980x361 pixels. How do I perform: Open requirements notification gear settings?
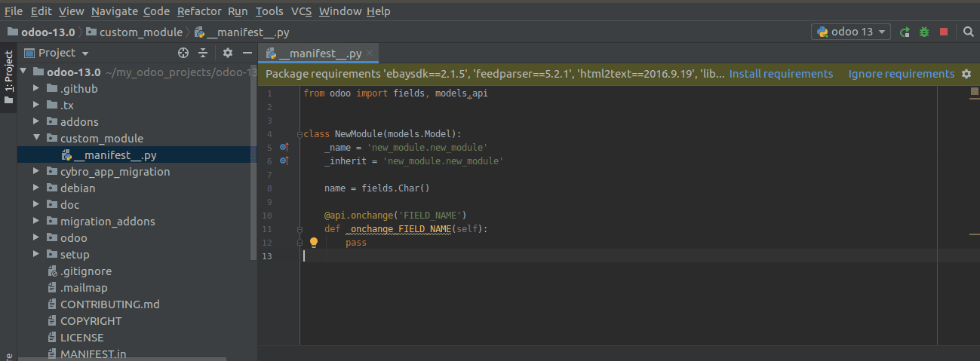966,74
